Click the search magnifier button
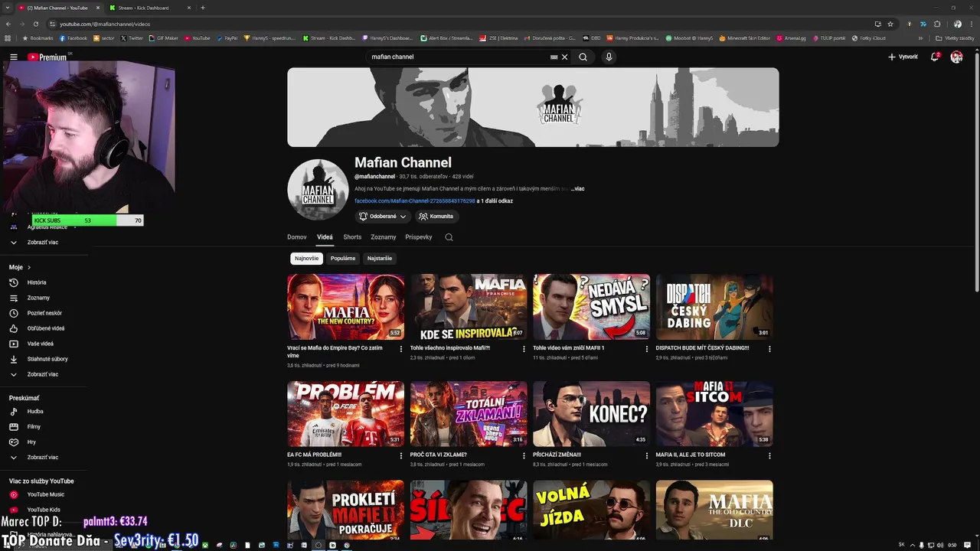980x551 pixels. pyautogui.click(x=583, y=57)
